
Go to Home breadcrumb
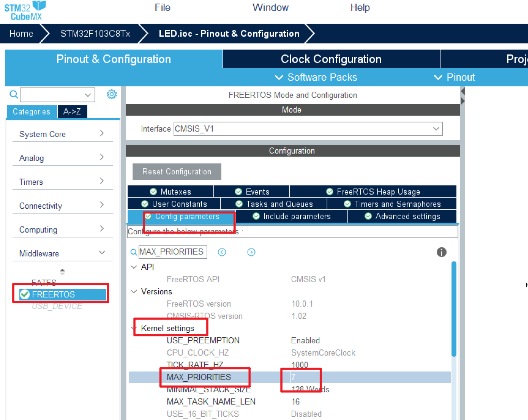pos(21,33)
